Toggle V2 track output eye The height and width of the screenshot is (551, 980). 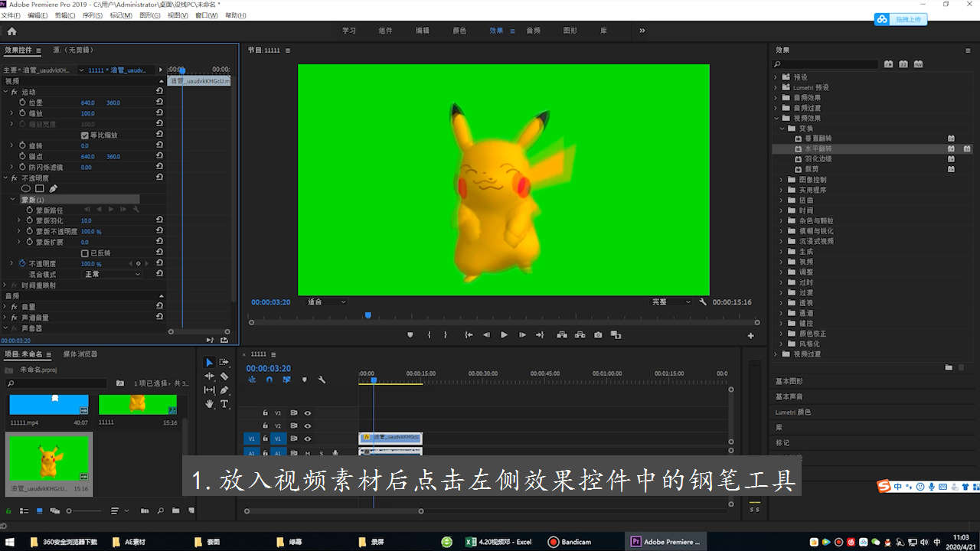click(307, 425)
